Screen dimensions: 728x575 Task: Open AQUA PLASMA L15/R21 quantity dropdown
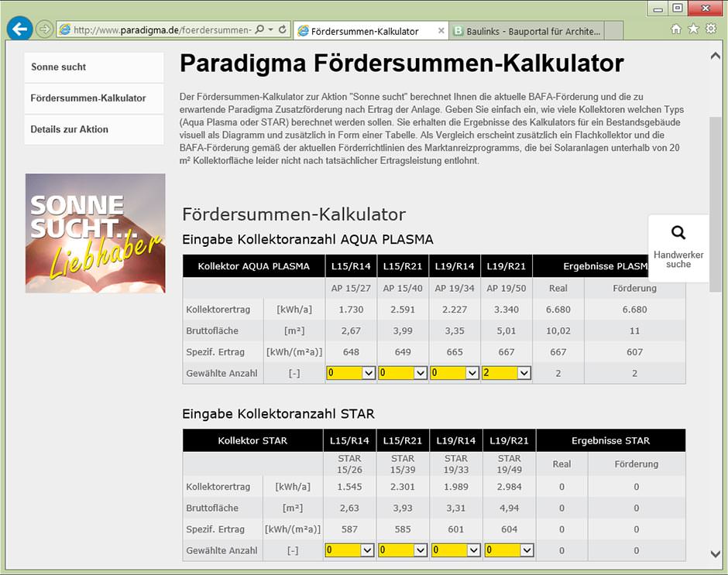(x=403, y=373)
